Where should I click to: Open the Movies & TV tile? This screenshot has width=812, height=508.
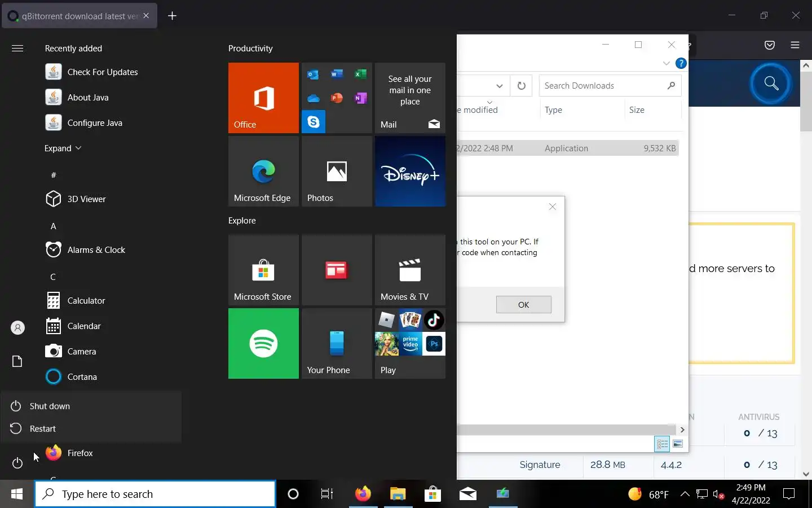pyautogui.click(x=410, y=270)
